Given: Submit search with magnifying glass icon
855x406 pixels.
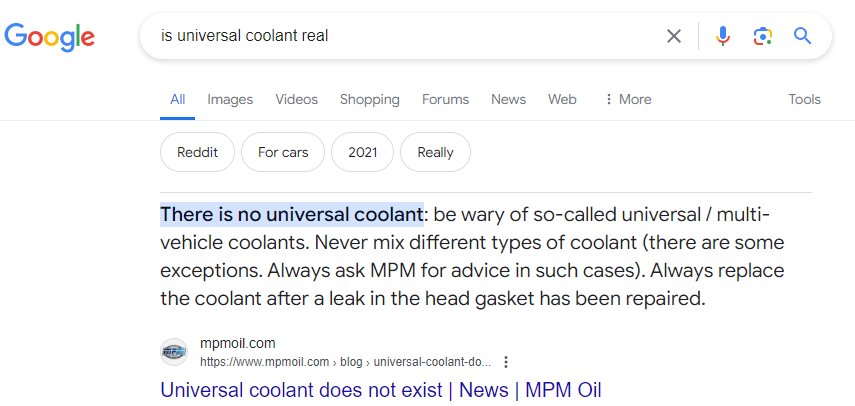Looking at the screenshot, I should (x=802, y=37).
